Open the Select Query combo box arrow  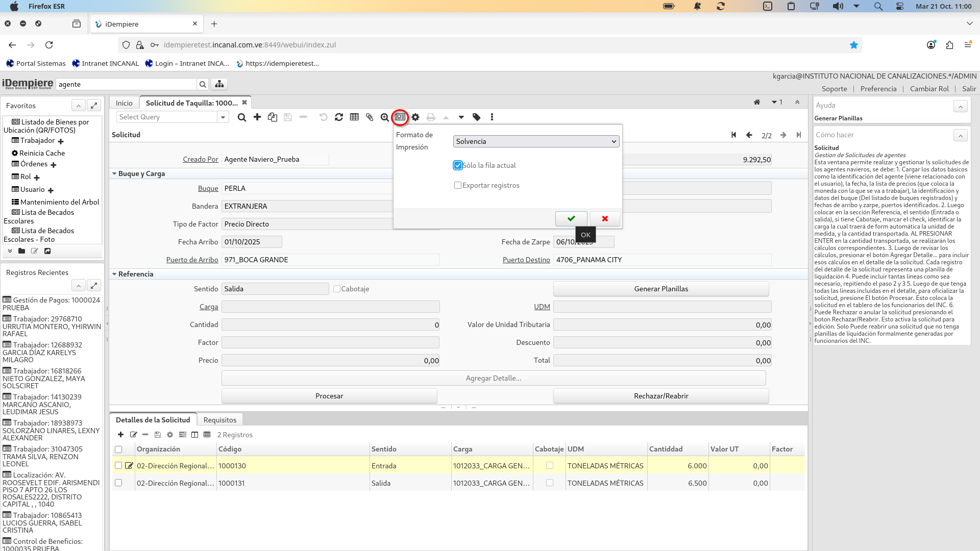[223, 117]
